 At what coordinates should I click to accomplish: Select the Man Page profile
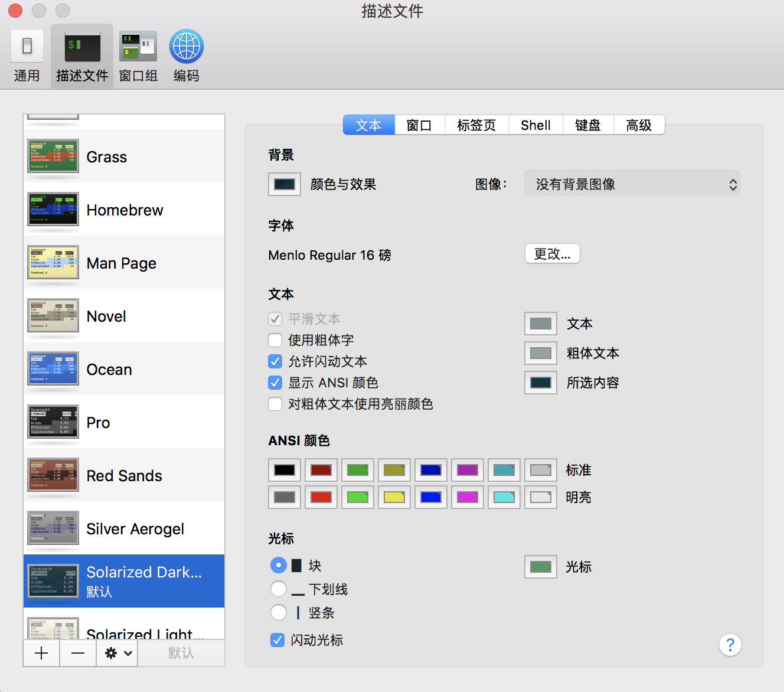pyautogui.click(x=124, y=263)
